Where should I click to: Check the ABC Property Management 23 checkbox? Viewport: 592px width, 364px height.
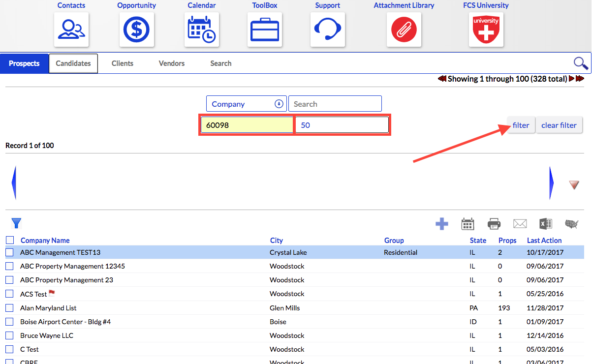tap(10, 280)
